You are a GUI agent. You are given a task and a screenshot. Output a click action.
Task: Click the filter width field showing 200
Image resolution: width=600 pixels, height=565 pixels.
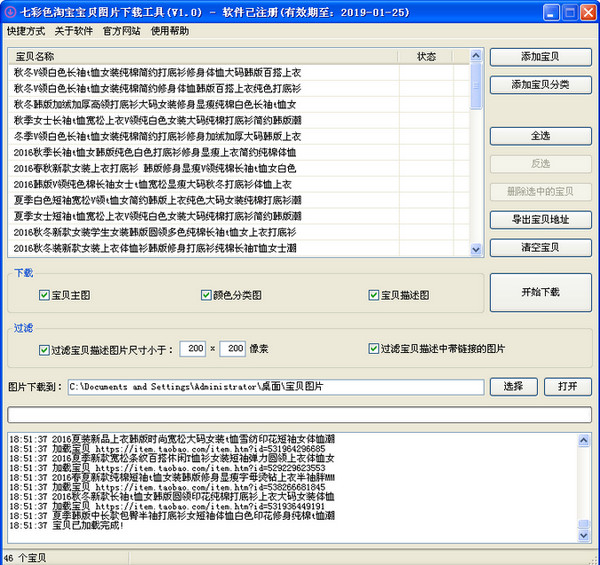(192, 348)
